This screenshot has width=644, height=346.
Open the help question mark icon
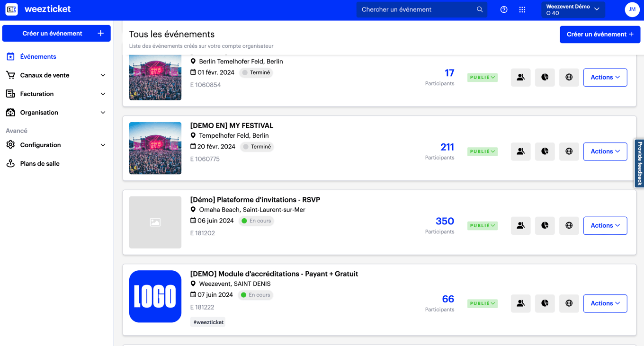click(504, 9)
